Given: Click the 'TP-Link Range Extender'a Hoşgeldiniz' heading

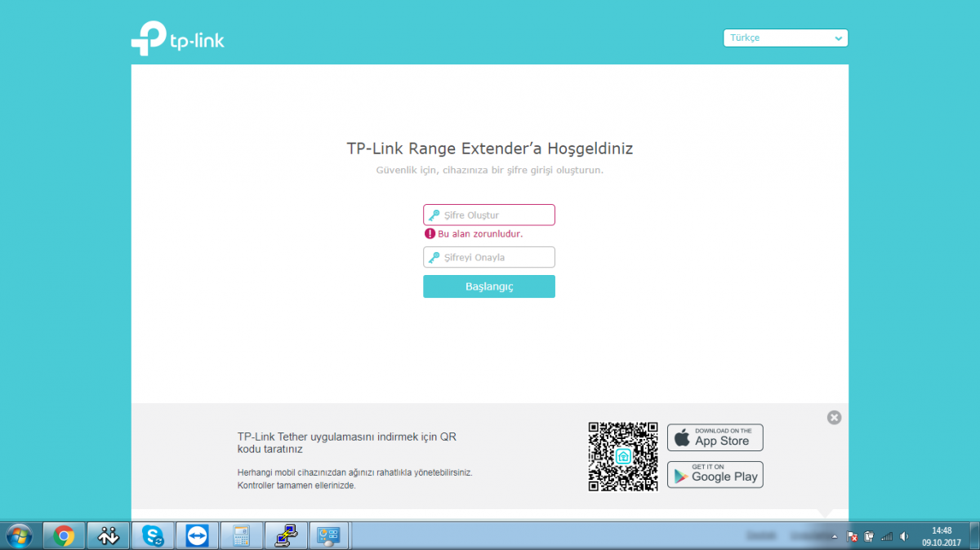Looking at the screenshot, I should coord(490,149).
